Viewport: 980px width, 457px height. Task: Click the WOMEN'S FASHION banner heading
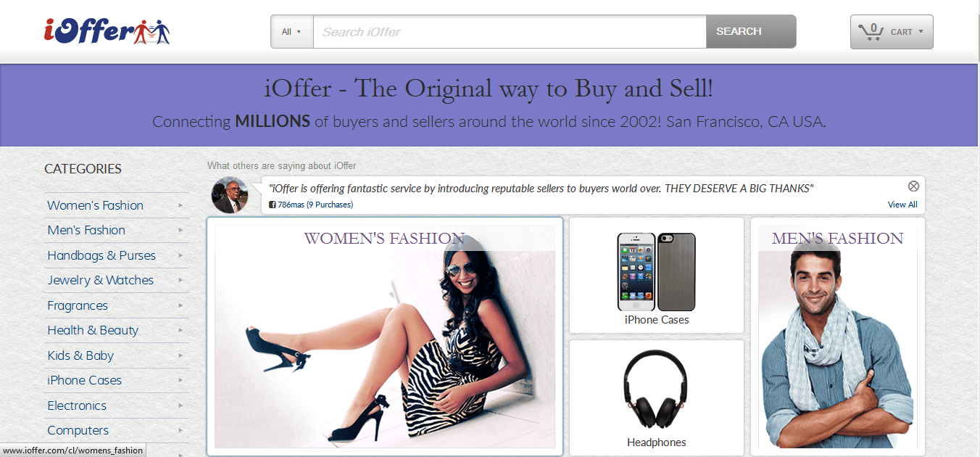(x=384, y=238)
